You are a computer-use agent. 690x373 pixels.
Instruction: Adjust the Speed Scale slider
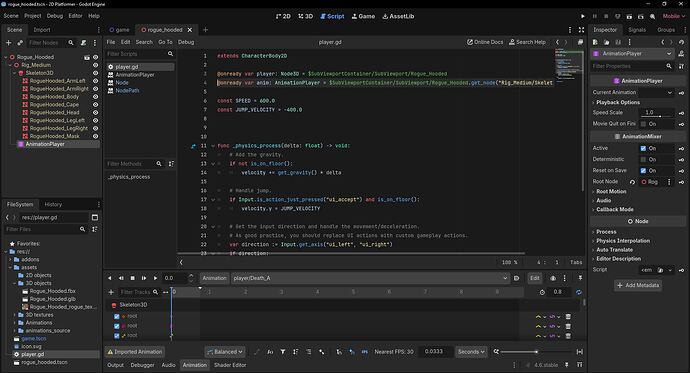point(657,116)
